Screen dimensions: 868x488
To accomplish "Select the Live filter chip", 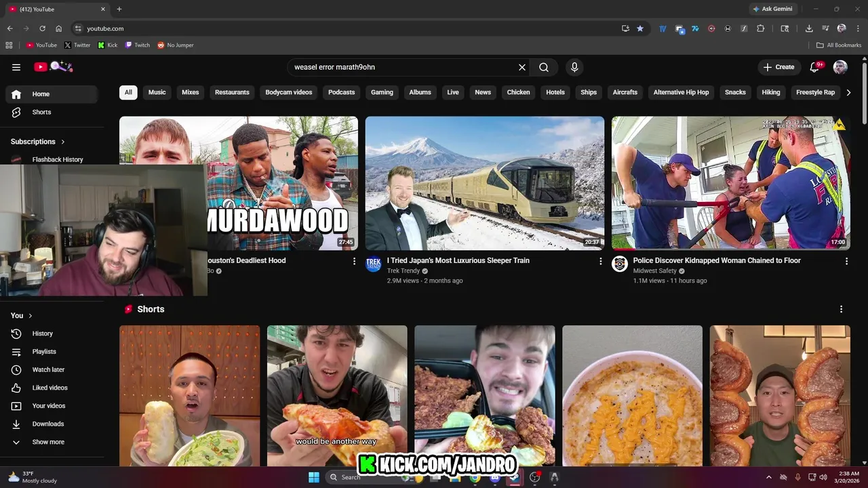I will (453, 92).
